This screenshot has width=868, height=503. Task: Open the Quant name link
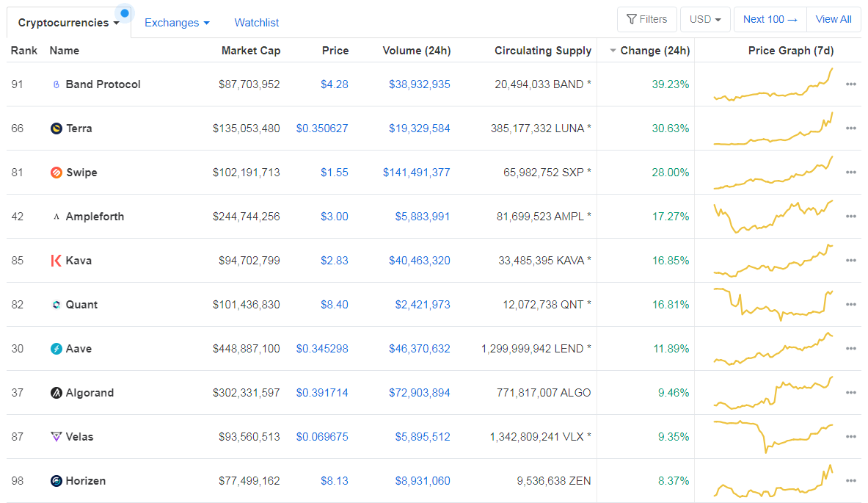81,305
